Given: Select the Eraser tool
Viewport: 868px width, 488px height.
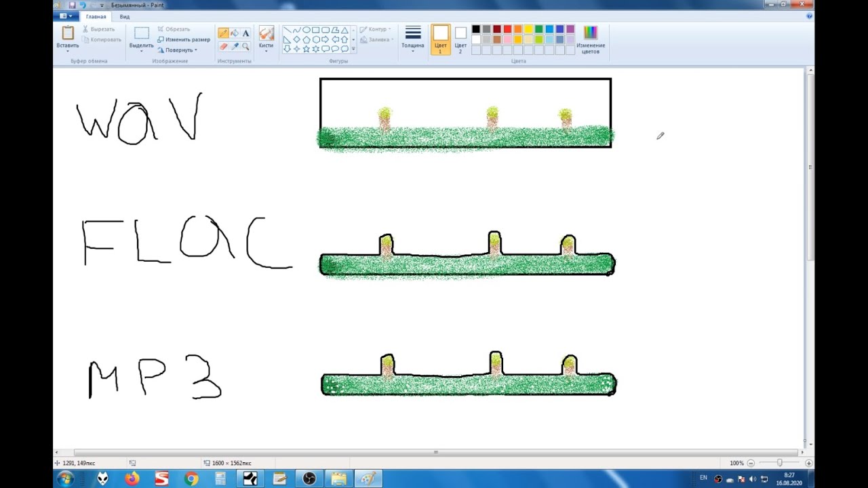Looking at the screenshot, I should pos(223,47).
